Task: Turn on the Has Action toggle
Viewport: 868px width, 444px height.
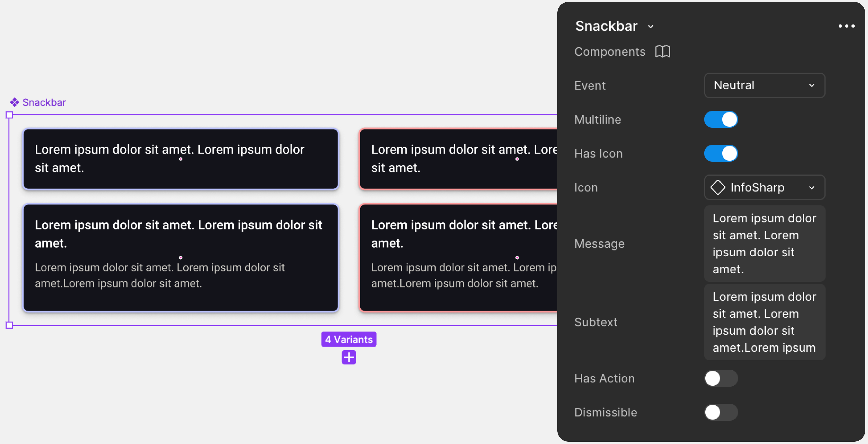Action: click(721, 379)
